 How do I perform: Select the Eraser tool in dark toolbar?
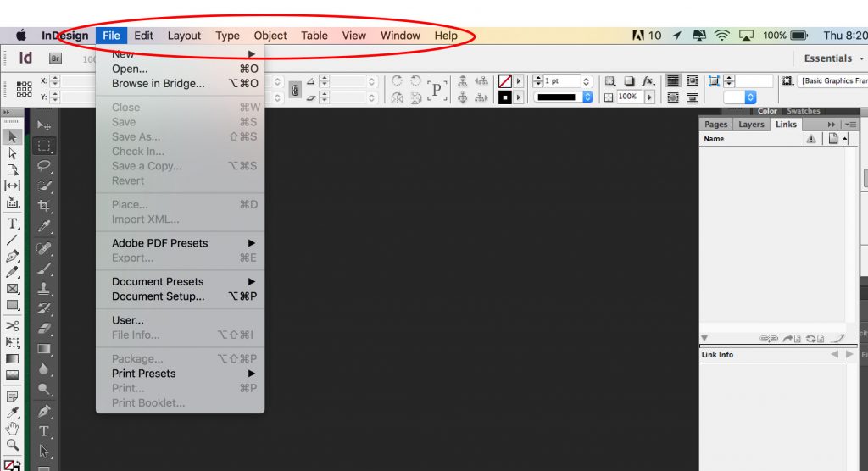44,329
